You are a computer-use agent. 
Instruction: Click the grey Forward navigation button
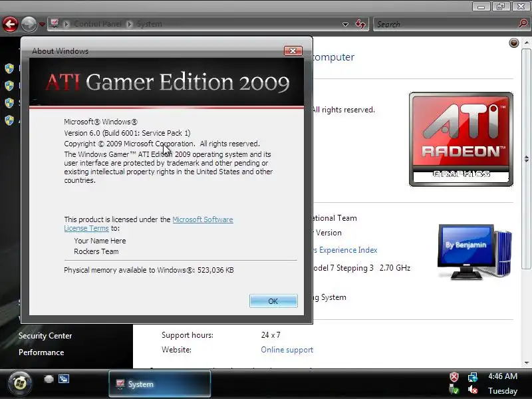(x=29, y=24)
